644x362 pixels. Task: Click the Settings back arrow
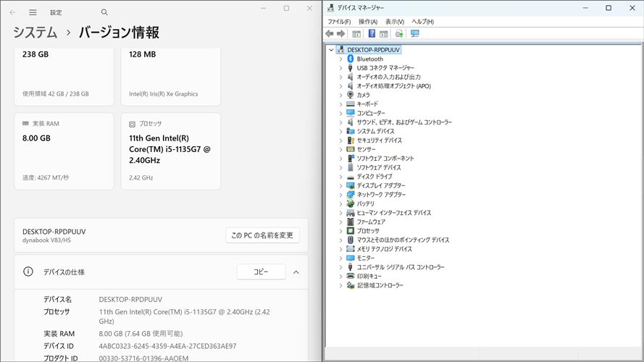12,12
